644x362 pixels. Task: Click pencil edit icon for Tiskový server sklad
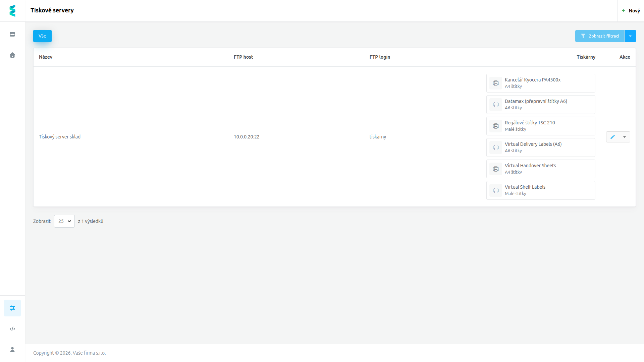612,137
